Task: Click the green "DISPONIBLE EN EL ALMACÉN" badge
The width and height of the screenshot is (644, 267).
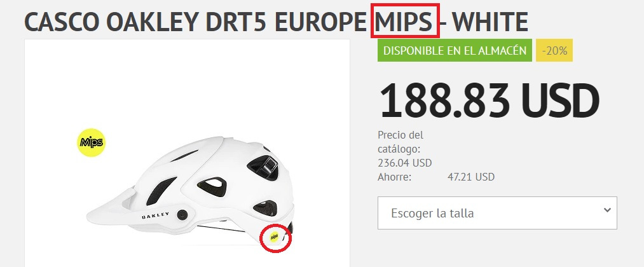Action: 455,50
